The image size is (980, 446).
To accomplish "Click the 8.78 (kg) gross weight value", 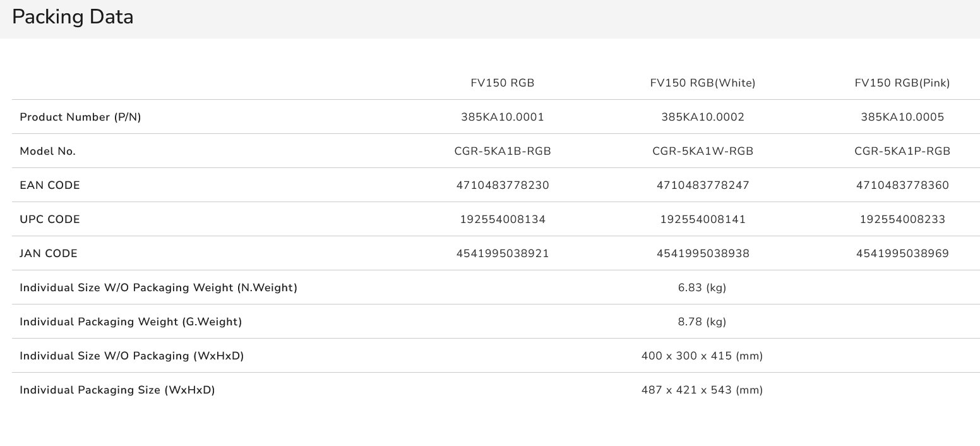I will click(x=702, y=322).
